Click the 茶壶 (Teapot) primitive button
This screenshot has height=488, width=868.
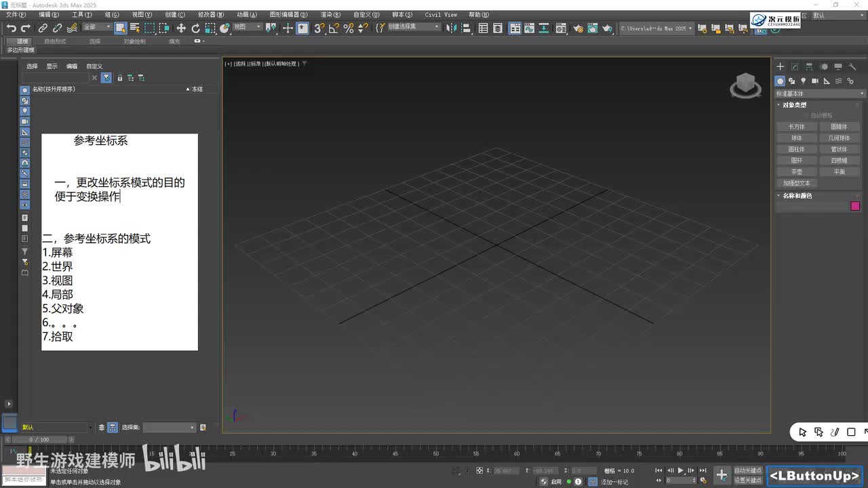(797, 171)
